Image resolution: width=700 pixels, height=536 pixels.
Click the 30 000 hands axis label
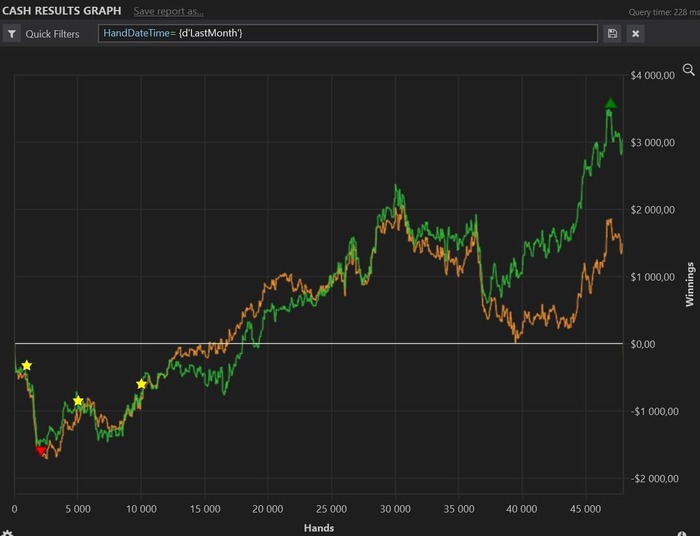coord(395,509)
